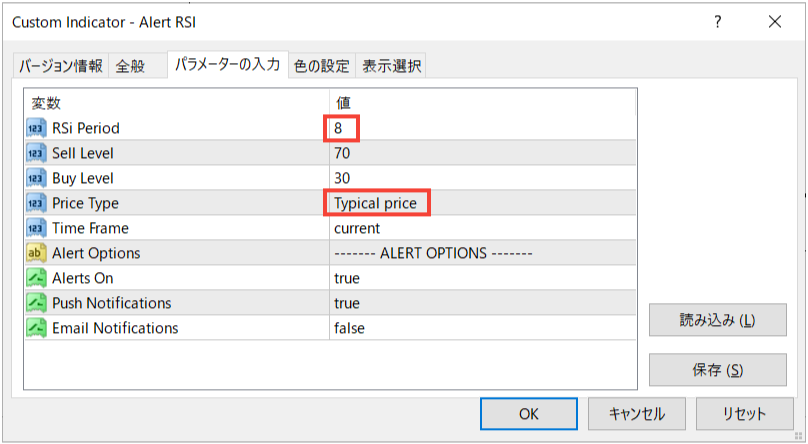Select the Push Notifications label

click(x=112, y=303)
